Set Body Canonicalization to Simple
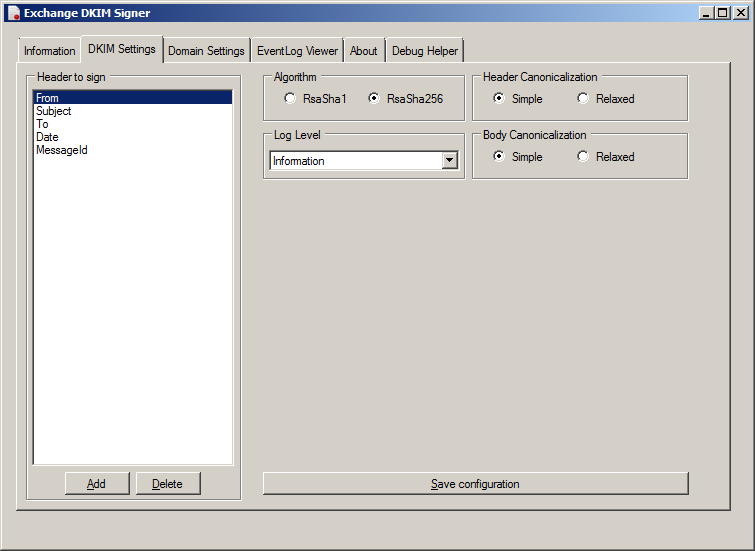The image size is (755, 551). 518,157
